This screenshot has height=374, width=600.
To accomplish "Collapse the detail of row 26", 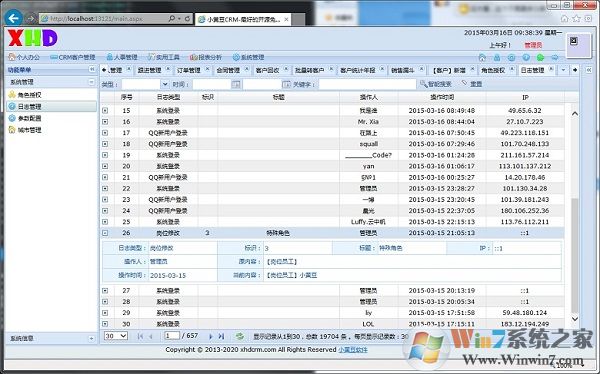I will (x=105, y=233).
